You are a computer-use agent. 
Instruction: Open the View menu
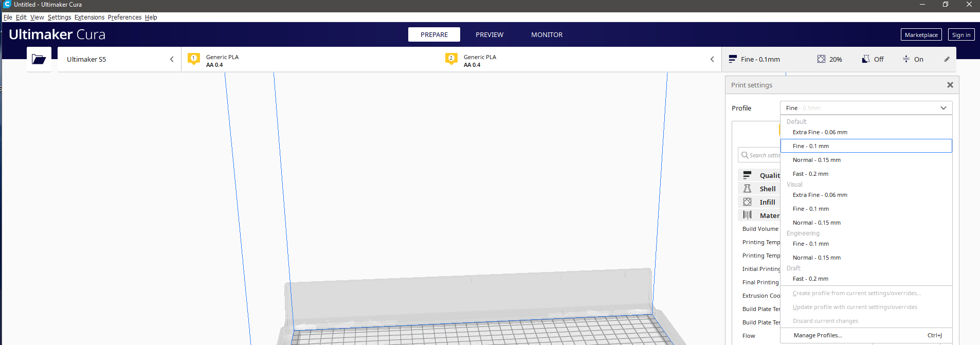coord(37,17)
